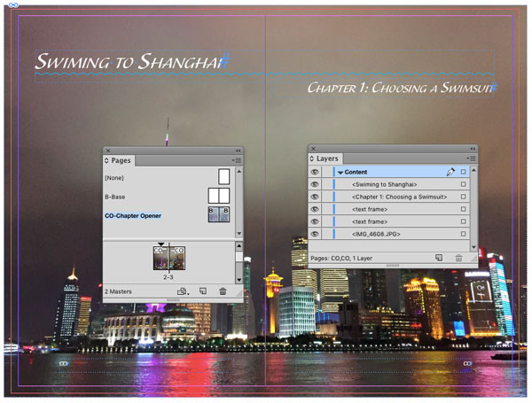The width and height of the screenshot is (532, 403).
Task: Toggle visibility of IMG_4608.JPG item
Action: (315, 234)
